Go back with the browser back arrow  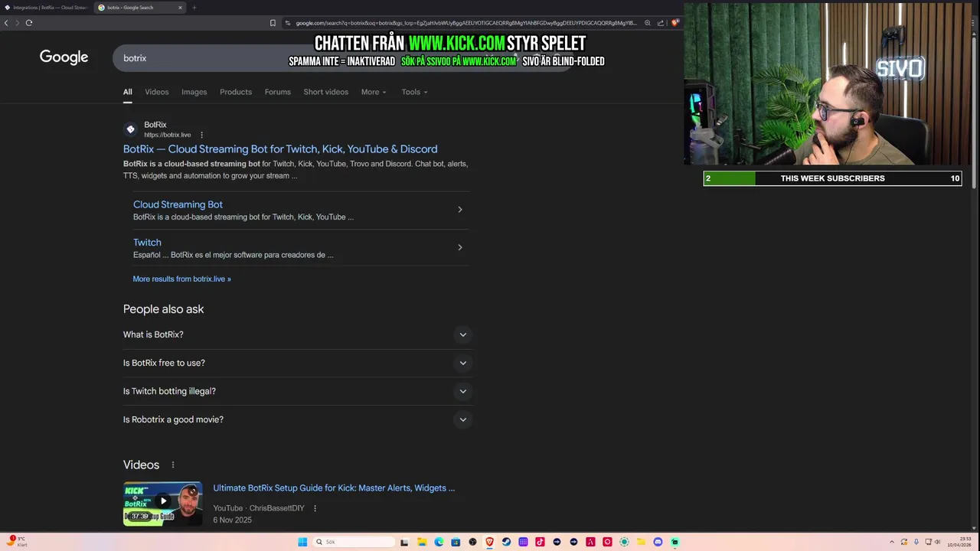(x=6, y=22)
